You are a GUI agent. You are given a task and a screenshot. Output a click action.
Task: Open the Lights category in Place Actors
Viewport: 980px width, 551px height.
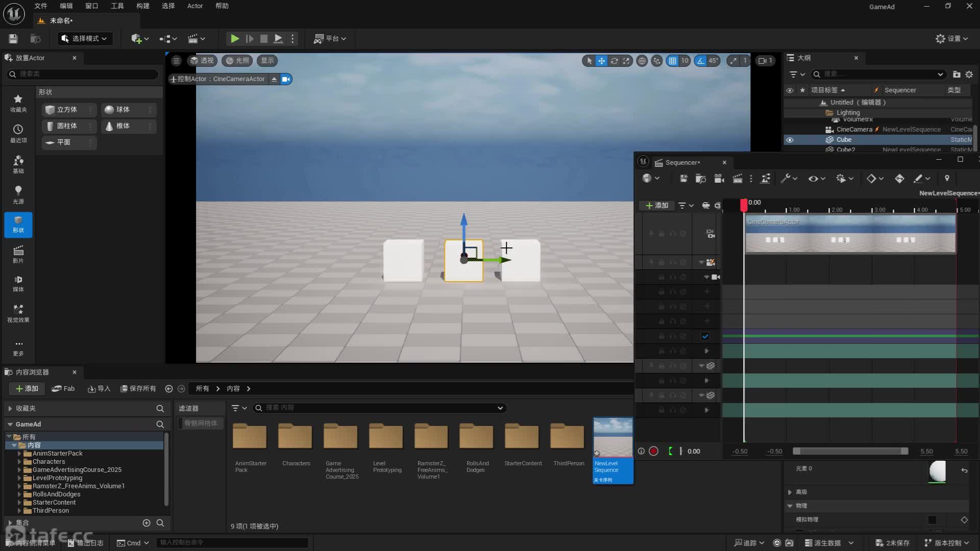[18, 194]
